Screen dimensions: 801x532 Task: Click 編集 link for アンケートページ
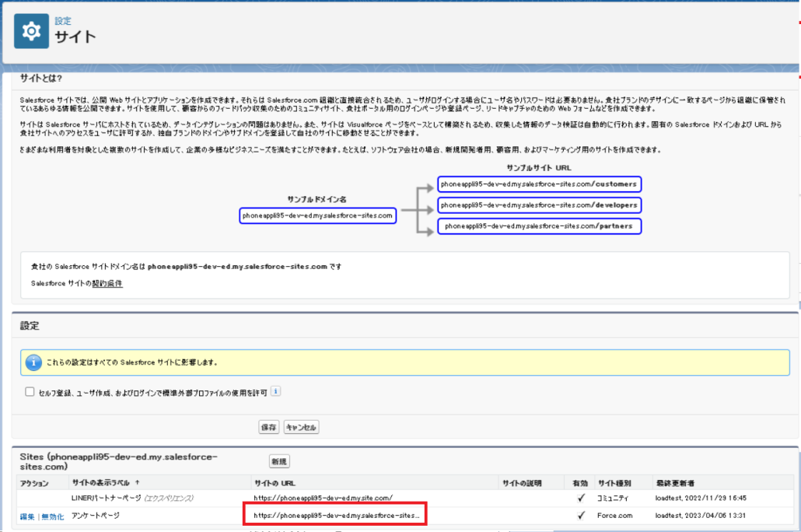(x=27, y=516)
